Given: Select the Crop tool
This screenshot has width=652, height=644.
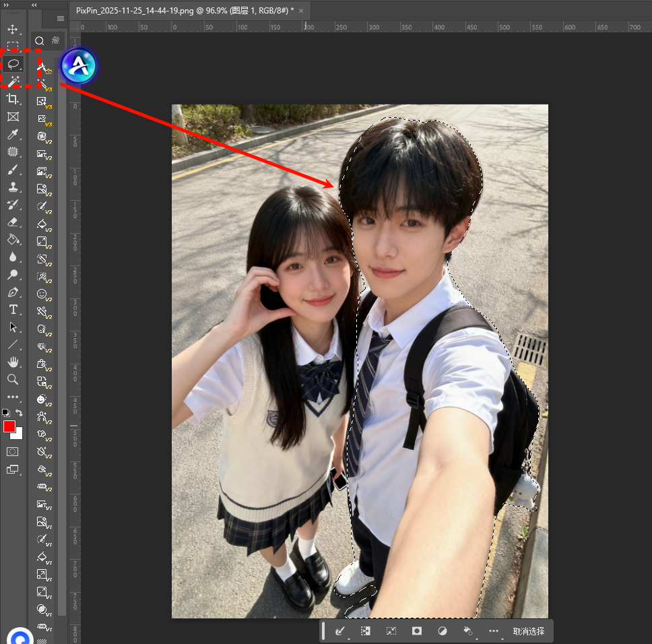Looking at the screenshot, I should tap(13, 99).
